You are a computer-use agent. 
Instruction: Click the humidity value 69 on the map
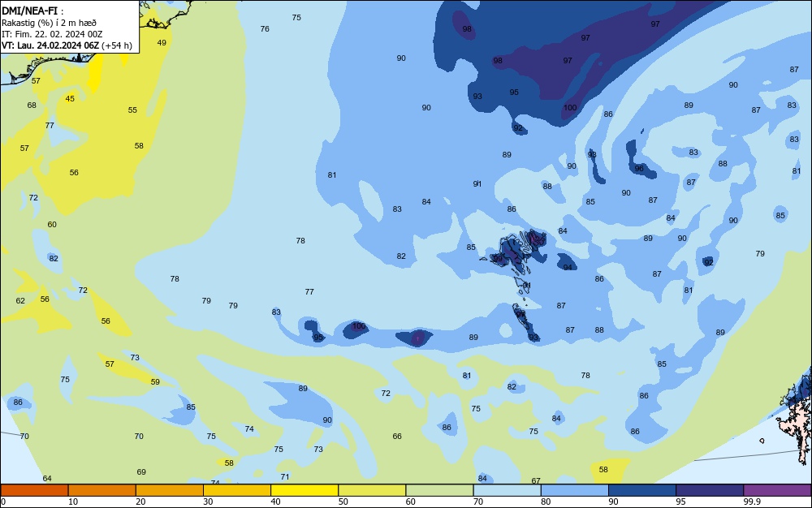tap(141, 471)
